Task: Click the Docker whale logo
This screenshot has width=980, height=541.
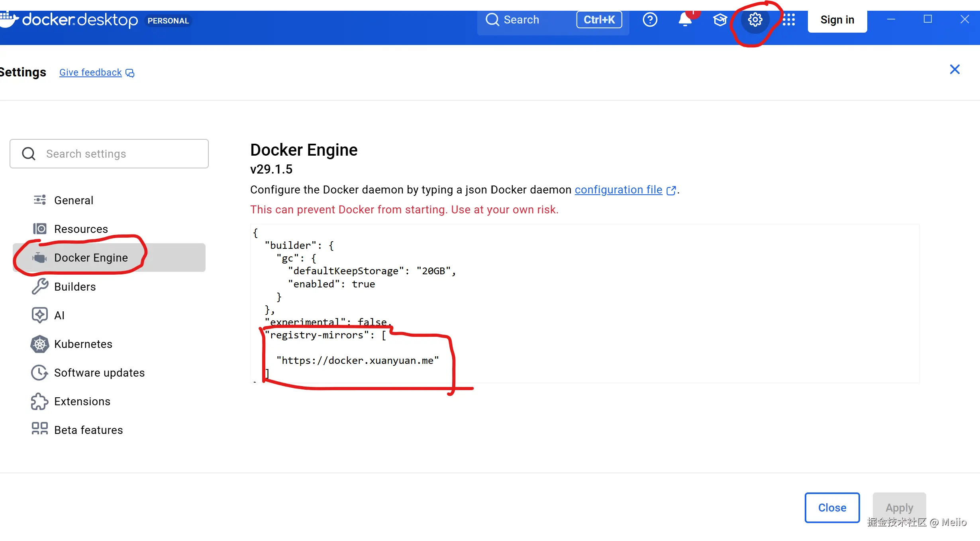Action: click(x=9, y=19)
